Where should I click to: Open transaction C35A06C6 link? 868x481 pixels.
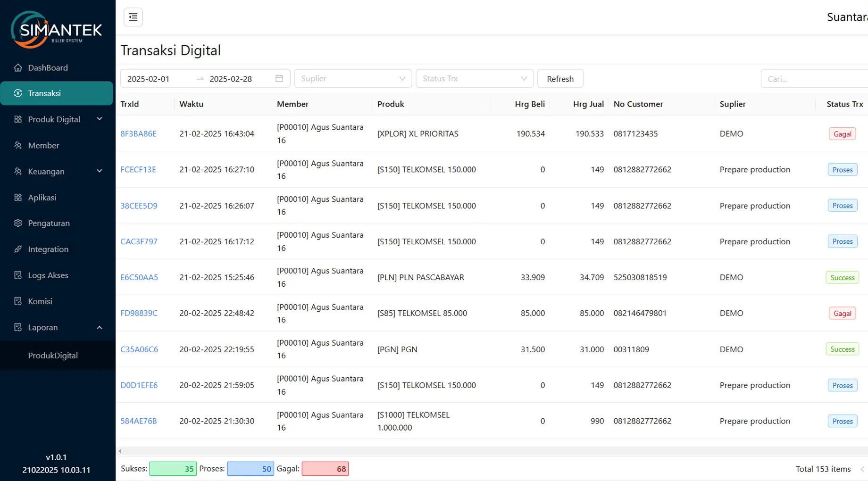point(139,349)
